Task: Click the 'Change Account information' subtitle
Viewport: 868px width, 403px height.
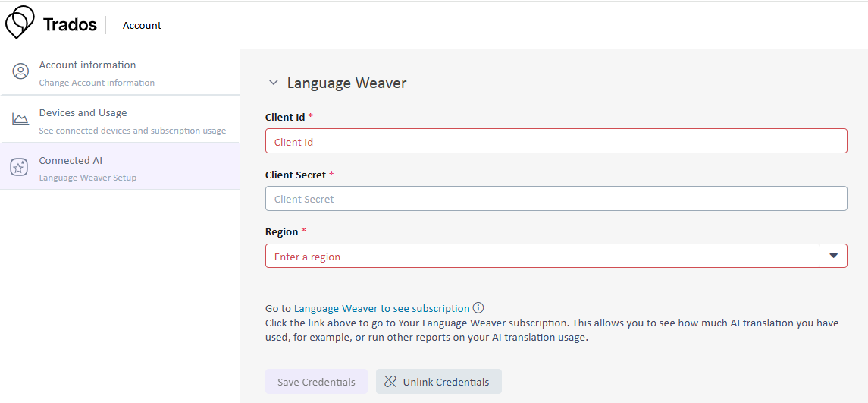Action: pyautogui.click(x=97, y=83)
